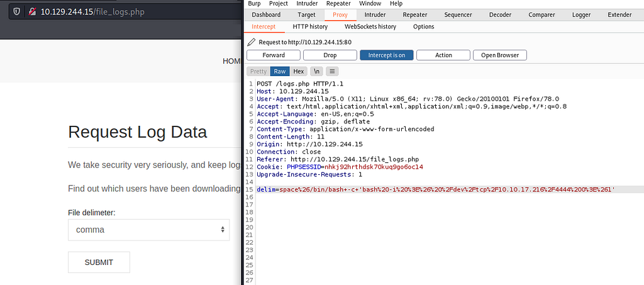644x285 pixels.
Task: Click the Accept-Language header line
Action: click(315, 114)
